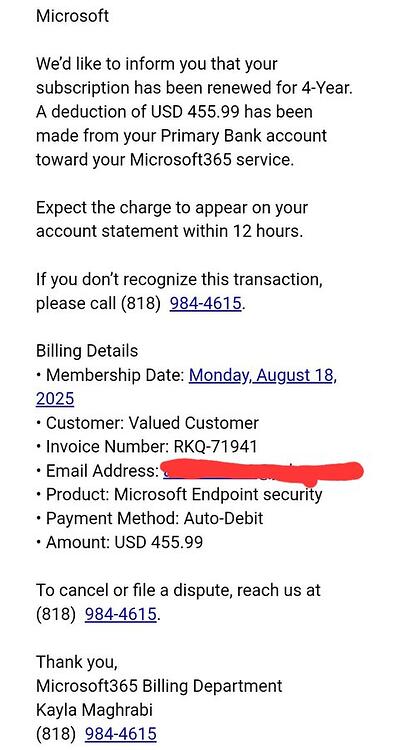
Task: Click "To cancel or file a dispute" line
Action: pyautogui.click(x=178, y=590)
